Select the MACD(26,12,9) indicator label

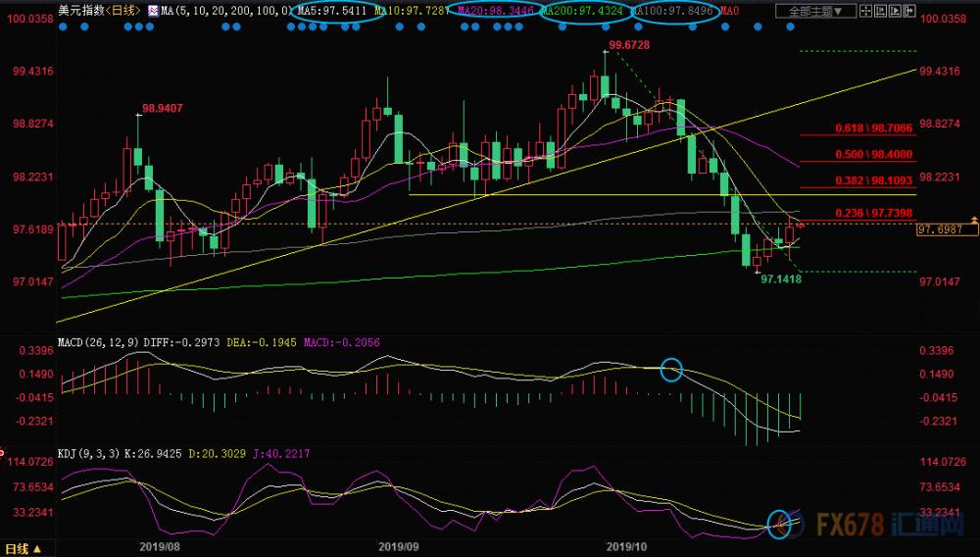(99, 342)
